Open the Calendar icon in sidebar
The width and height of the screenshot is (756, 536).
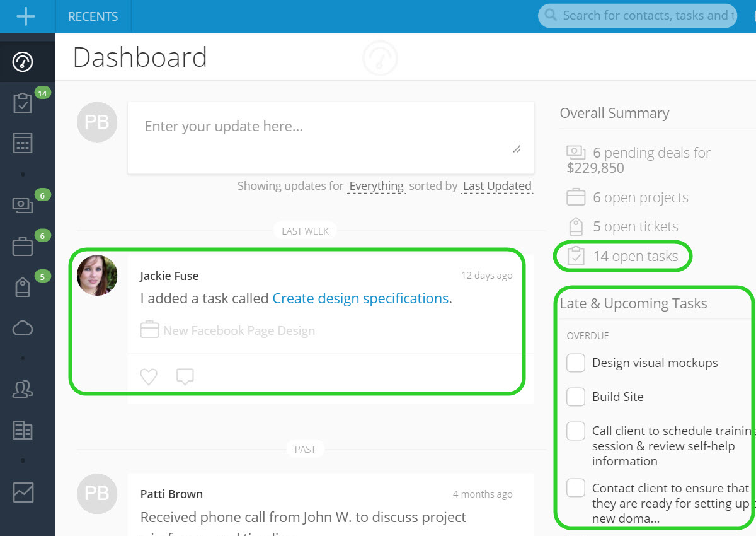click(23, 143)
